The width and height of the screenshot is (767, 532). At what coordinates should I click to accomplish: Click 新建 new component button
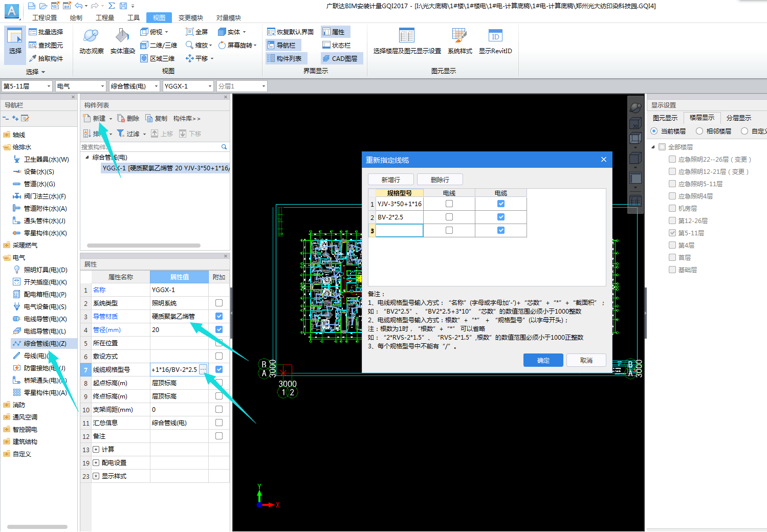[x=95, y=118]
